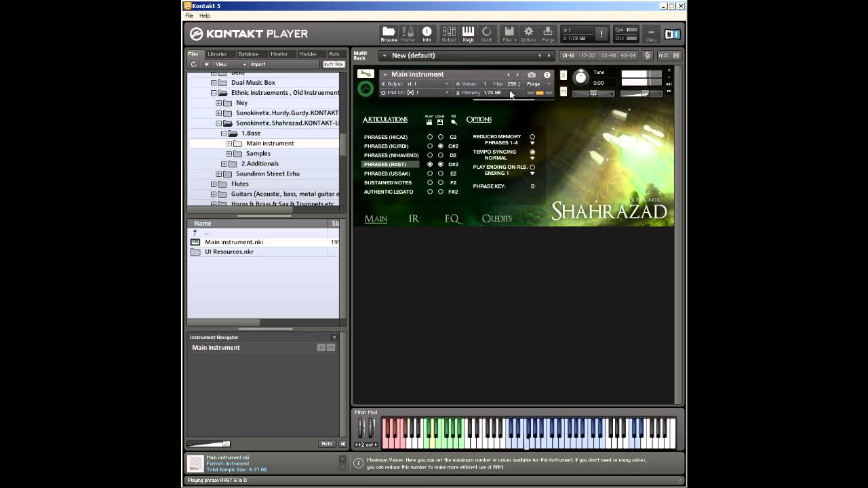The width and height of the screenshot is (868, 488).
Task: Click the exclamation panic button
Action: (601, 34)
